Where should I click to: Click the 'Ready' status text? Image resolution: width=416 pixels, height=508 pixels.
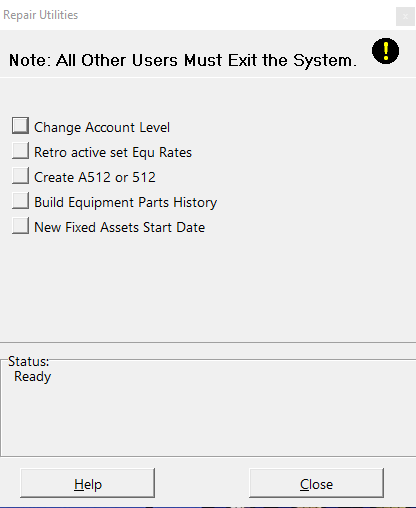(33, 377)
